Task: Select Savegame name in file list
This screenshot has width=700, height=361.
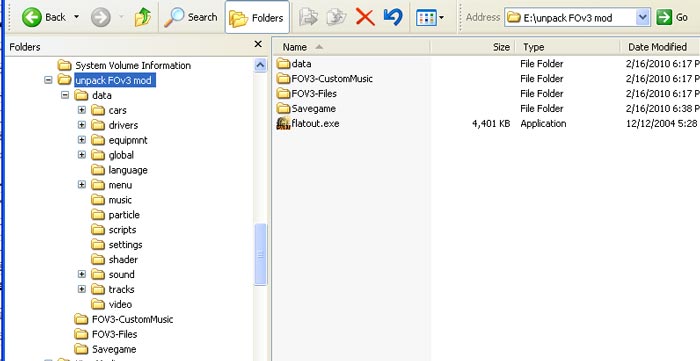Action: coord(313,108)
